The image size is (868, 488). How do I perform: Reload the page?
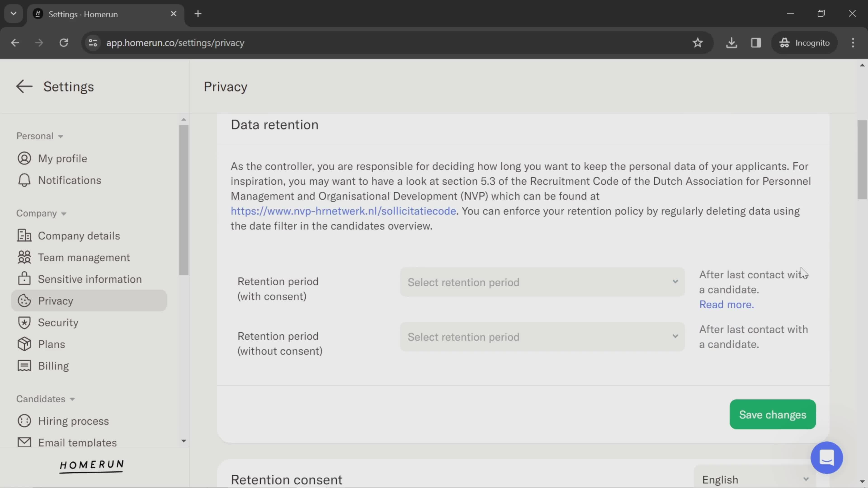(x=64, y=43)
